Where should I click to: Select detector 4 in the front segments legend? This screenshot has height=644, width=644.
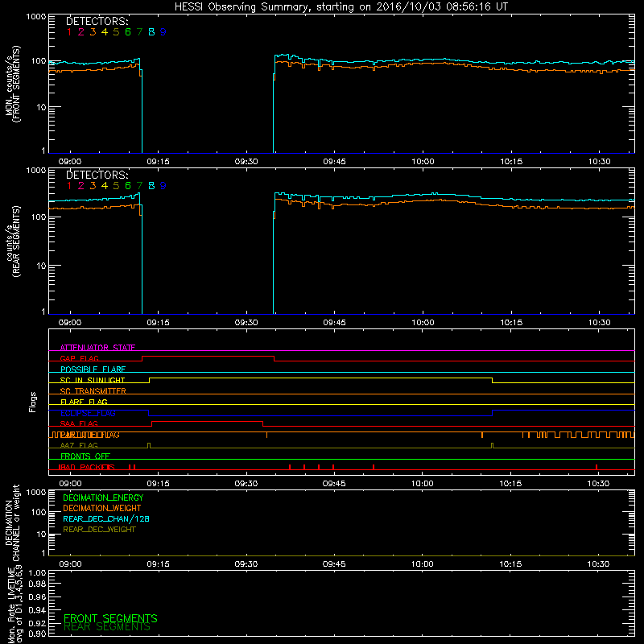click(105, 32)
